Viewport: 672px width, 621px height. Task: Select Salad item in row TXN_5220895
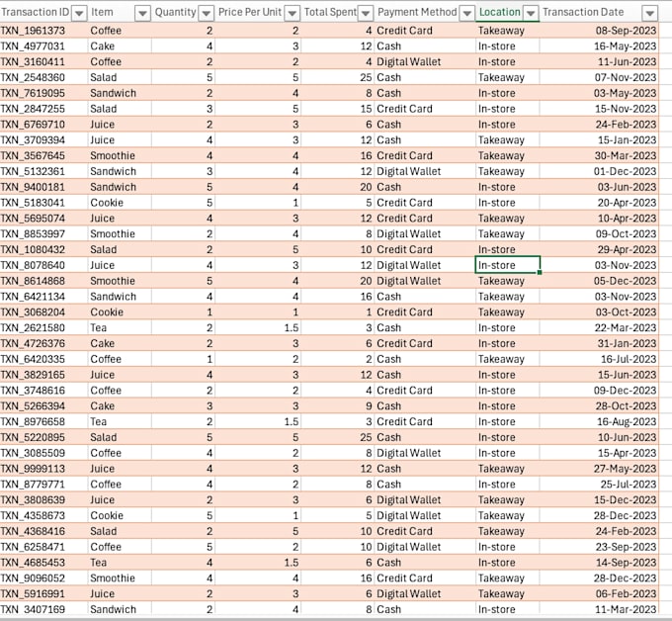120,437
